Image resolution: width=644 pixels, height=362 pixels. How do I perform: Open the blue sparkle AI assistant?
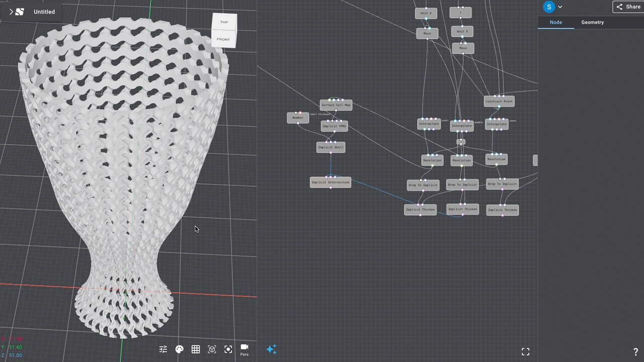271,349
